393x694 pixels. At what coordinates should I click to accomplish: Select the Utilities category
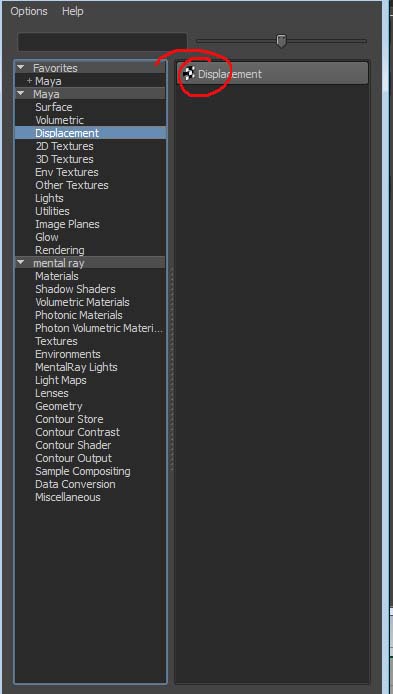[52, 211]
